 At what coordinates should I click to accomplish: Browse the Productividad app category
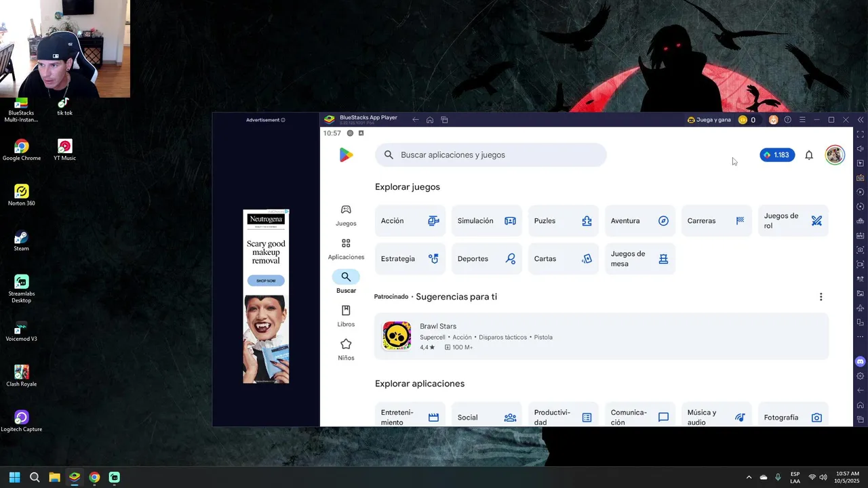click(x=564, y=415)
